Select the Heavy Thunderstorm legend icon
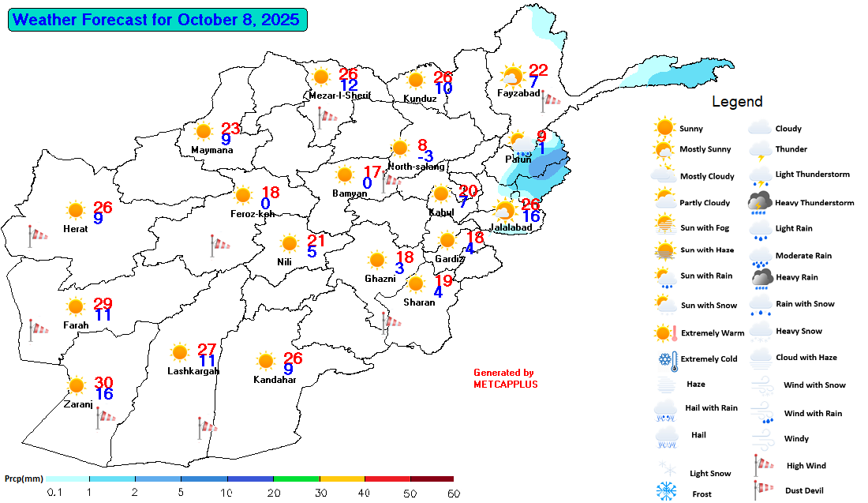This screenshot has width=868, height=503. tap(761, 203)
